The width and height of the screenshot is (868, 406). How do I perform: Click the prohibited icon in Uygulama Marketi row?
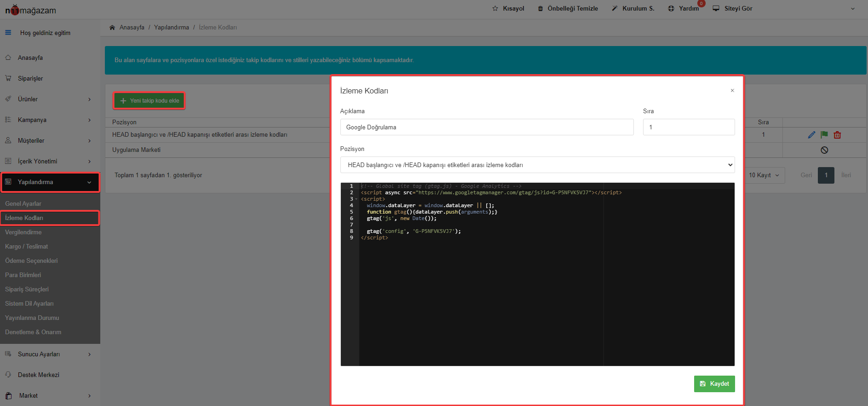click(x=824, y=150)
